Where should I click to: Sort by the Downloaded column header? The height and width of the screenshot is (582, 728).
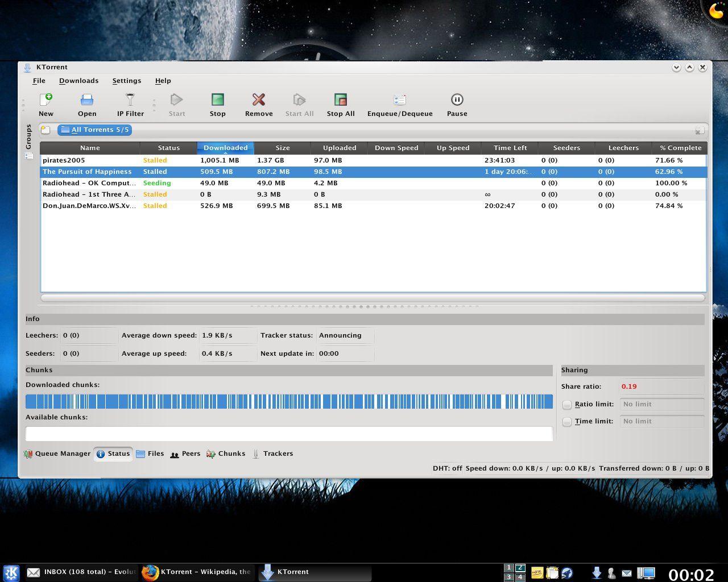pos(225,148)
